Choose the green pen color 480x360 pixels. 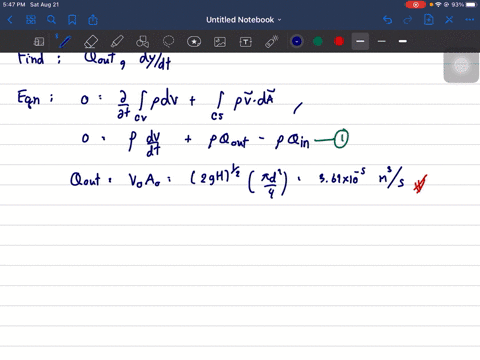318,41
